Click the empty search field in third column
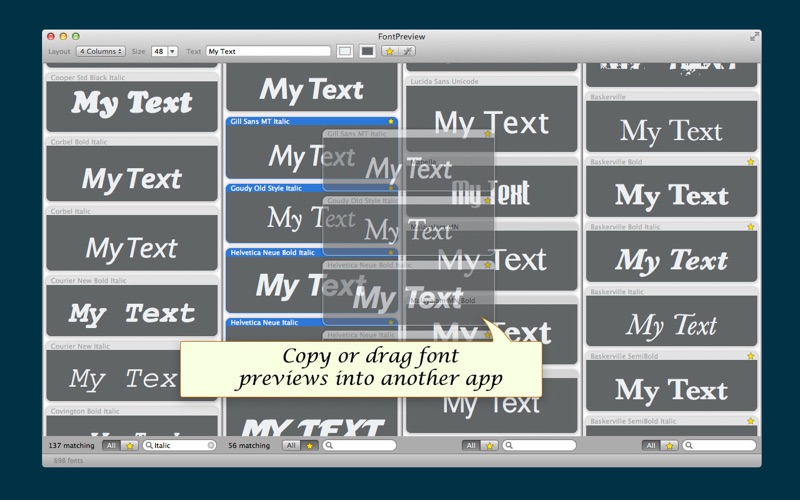Image resolution: width=800 pixels, height=500 pixels. 539,445
